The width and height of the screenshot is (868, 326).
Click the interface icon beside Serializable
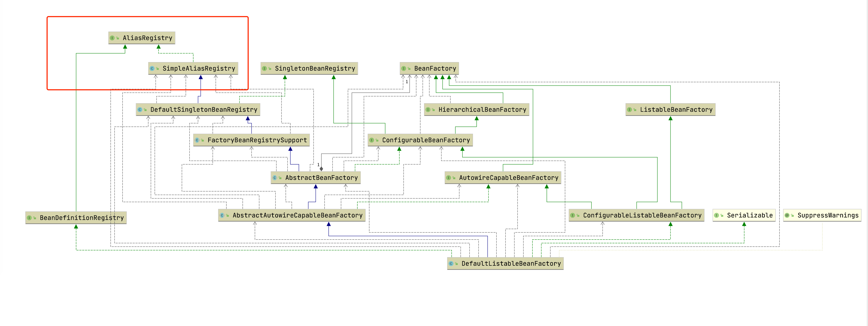click(x=716, y=216)
